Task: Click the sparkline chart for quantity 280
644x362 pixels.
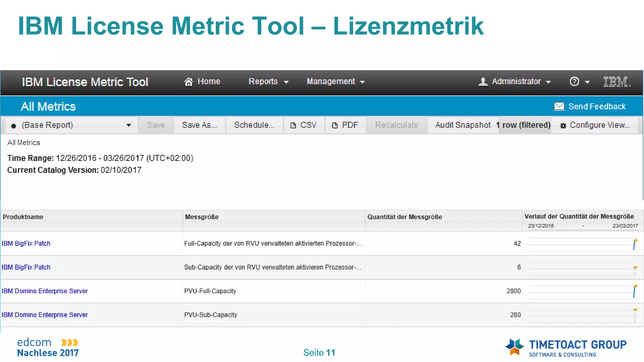Action: pos(583,315)
